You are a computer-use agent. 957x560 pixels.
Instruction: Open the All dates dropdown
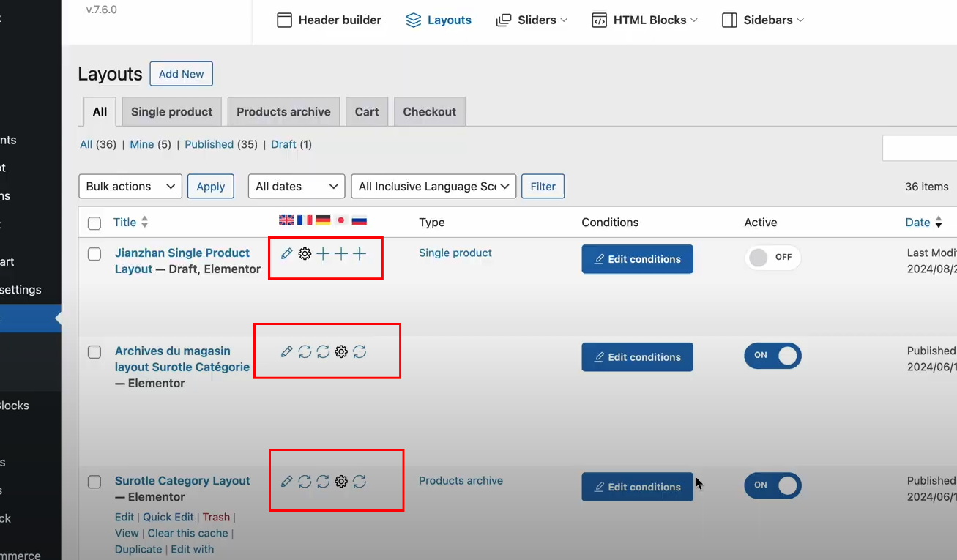tap(297, 187)
